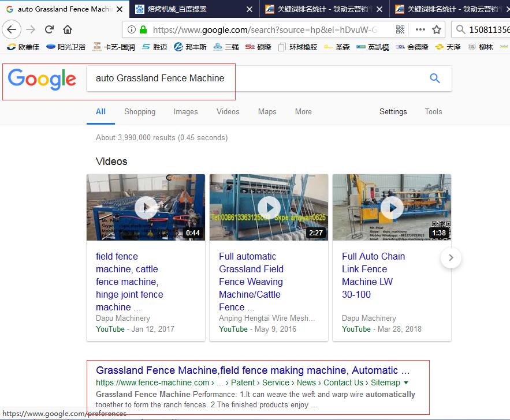This screenshot has width=510, height=420.
Task: Click the Google search query input field
Action: [254, 78]
